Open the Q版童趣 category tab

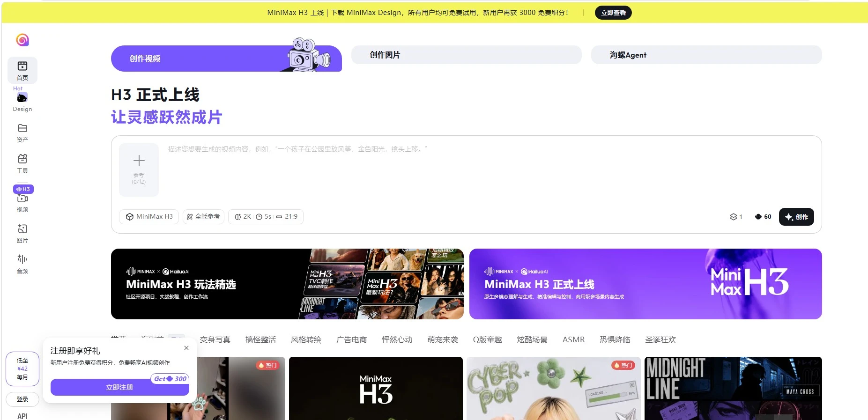click(x=487, y=340)
